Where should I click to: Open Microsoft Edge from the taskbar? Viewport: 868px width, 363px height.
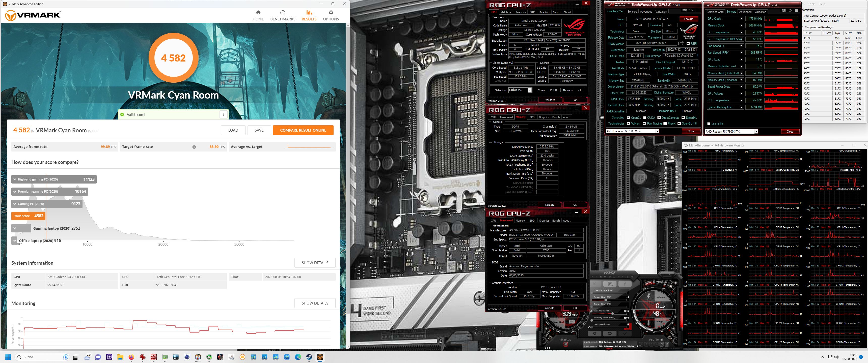[298, 357]
